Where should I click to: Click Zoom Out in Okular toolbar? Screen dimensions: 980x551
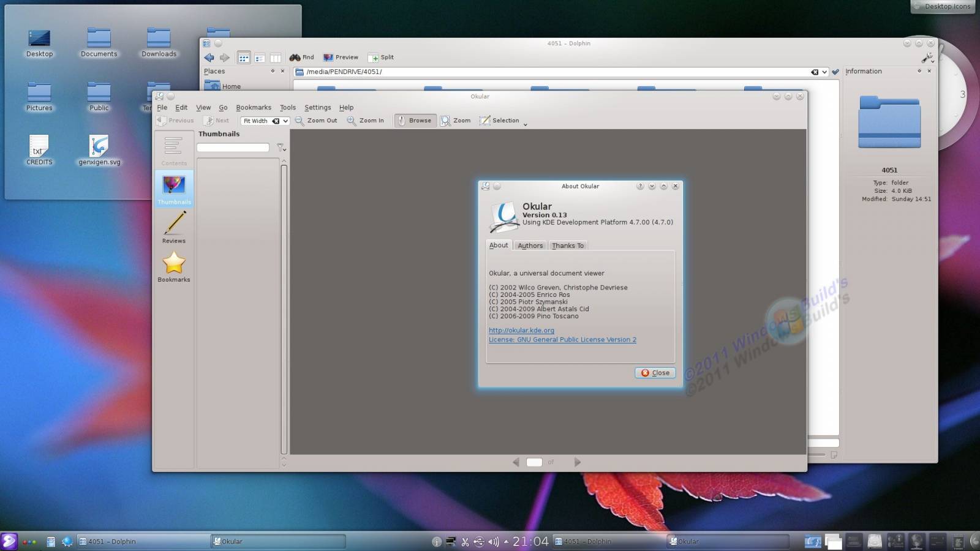pyautogui.click(x=316, y=121)
